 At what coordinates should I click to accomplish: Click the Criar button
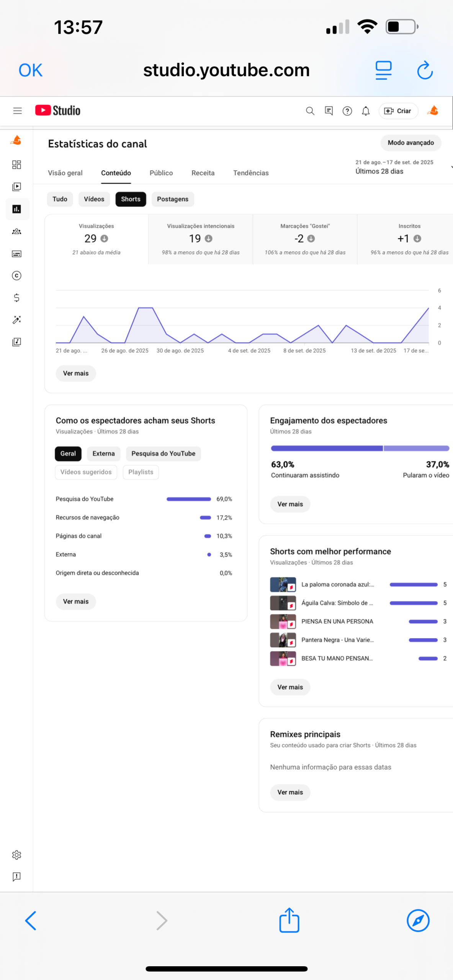[x=398, y=111]
